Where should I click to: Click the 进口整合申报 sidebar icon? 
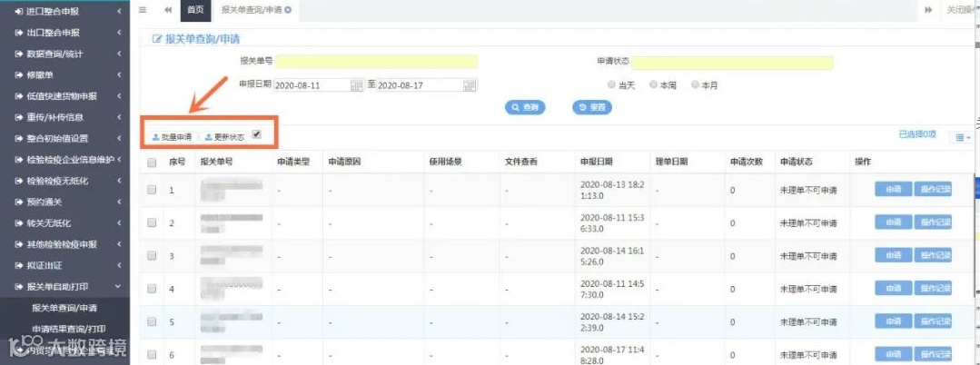click(x=18, y=11)
